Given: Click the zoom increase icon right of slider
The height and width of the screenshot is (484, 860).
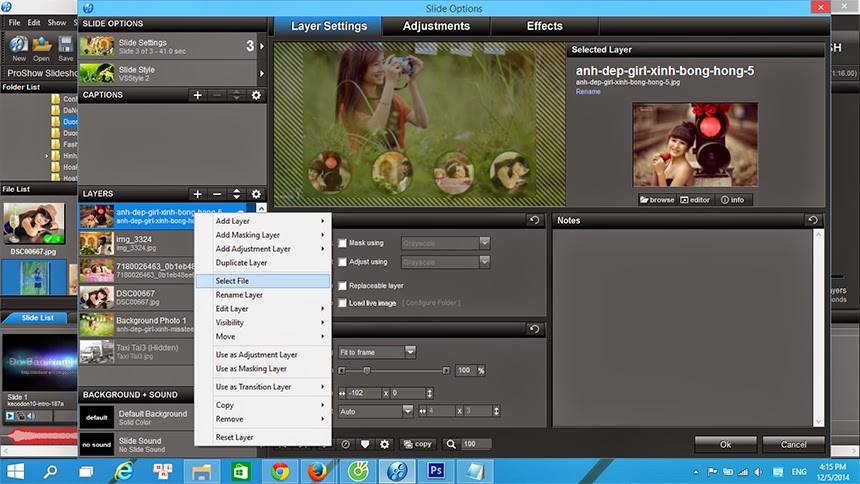Looking at the screenshot, I should [x=446, y=370].
